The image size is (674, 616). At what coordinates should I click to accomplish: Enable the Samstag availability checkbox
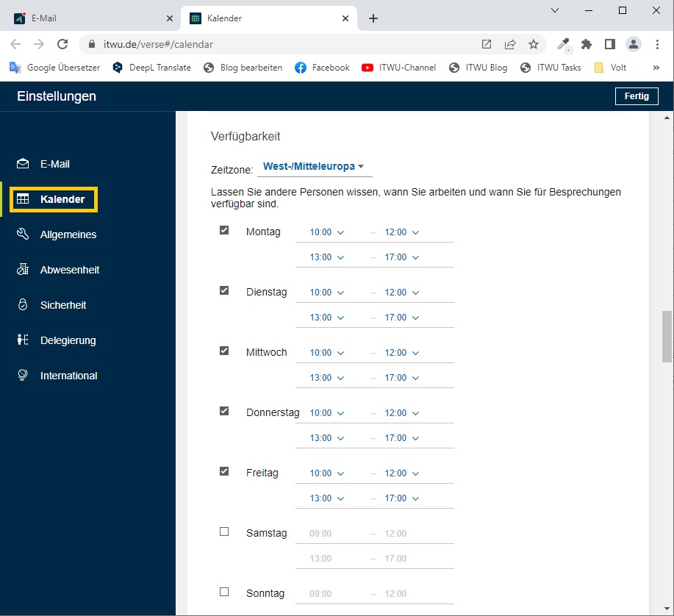(x=224, y=531)
